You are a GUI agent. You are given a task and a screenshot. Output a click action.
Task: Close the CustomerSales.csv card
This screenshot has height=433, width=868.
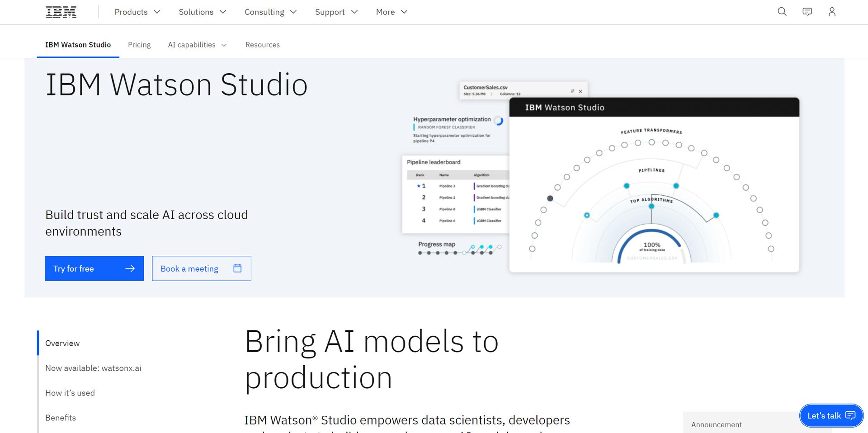tap(580, 91)
